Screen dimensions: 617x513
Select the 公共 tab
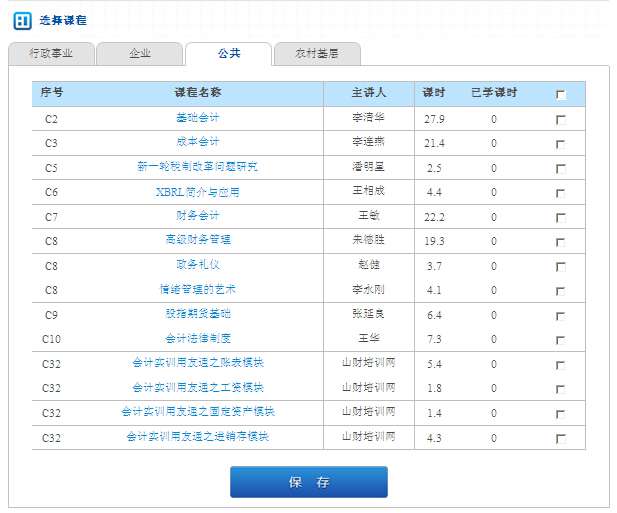(228, 54)
